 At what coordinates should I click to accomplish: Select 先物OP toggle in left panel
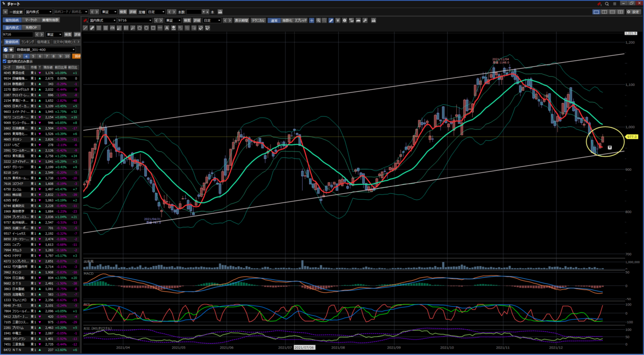pos(31,27)
